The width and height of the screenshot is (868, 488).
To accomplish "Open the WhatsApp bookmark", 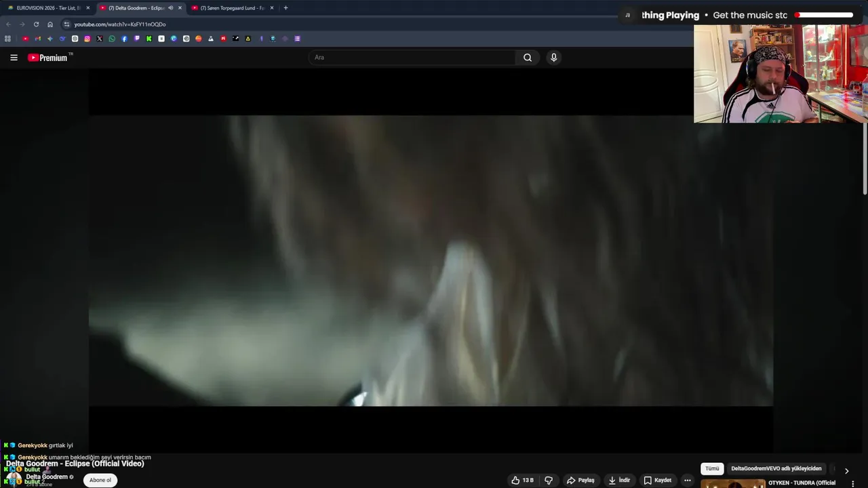I will (x=112, y=39).
